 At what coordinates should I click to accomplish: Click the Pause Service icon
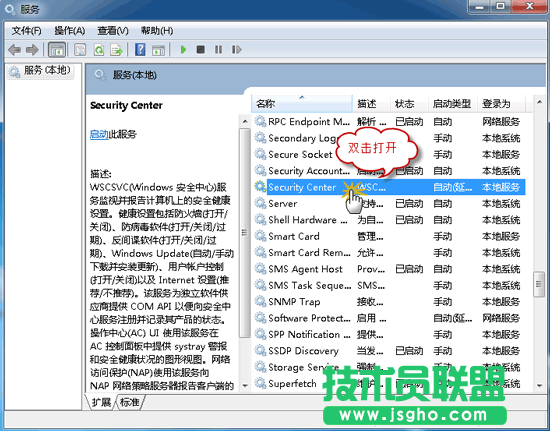point(218,50)
